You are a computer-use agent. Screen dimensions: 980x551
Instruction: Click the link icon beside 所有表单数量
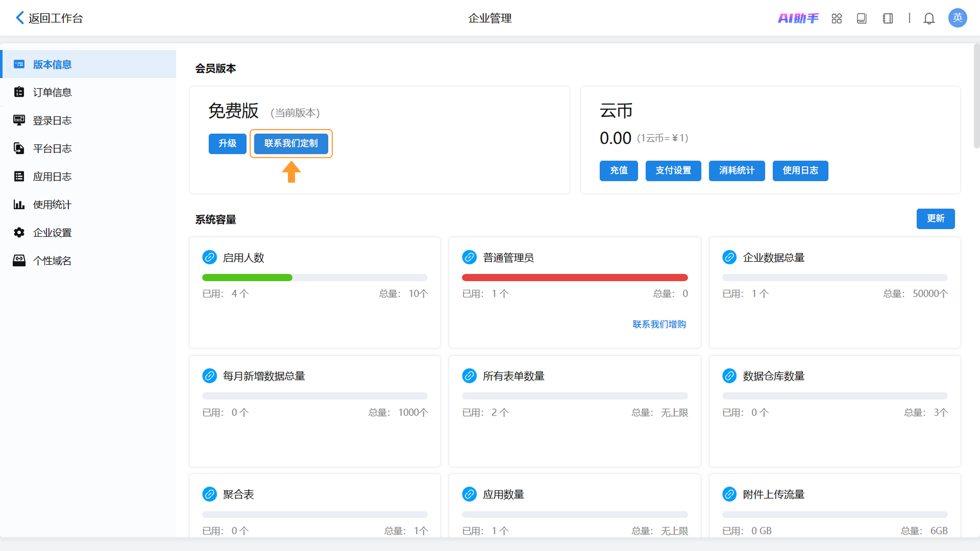coord(470,376)
